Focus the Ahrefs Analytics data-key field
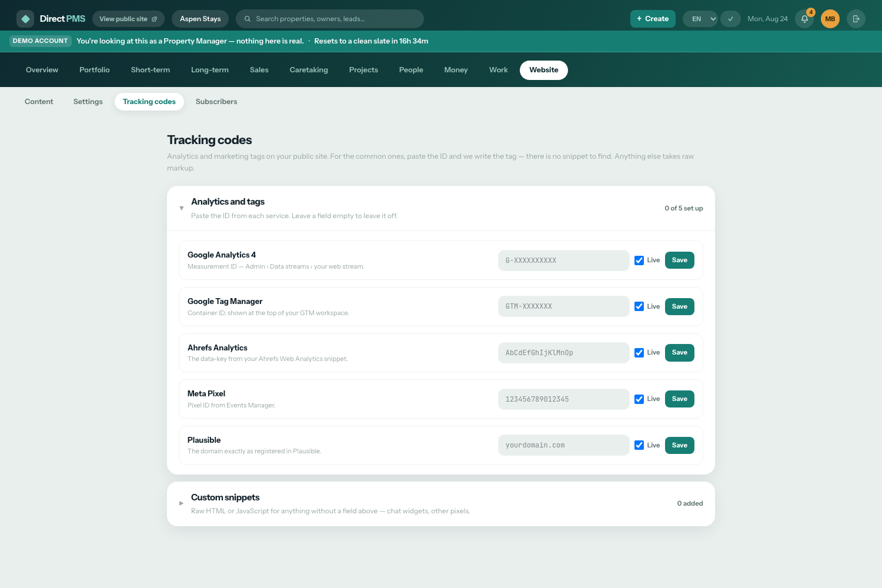The image size is (882, 588). [564, 353]
